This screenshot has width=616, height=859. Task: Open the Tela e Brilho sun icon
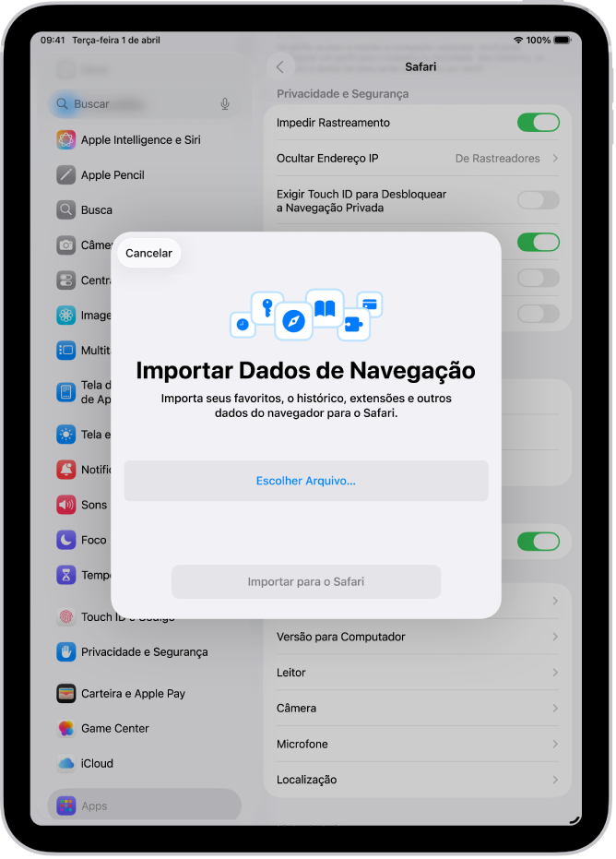coord(65,435)
